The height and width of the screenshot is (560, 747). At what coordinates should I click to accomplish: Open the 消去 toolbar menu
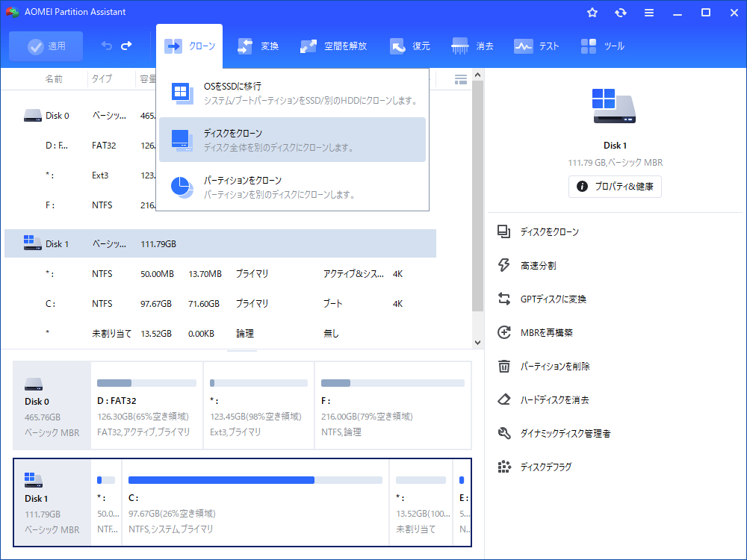tap(473, 46)
